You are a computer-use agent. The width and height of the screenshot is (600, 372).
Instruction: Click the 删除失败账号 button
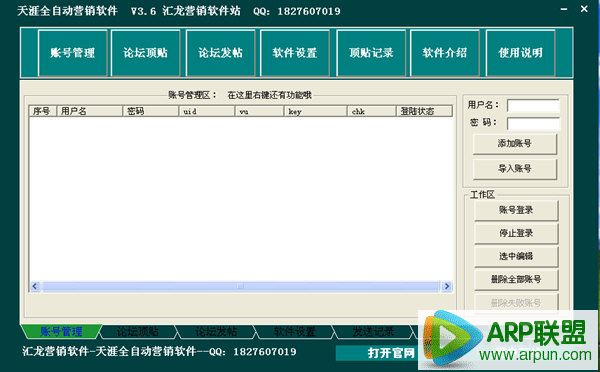[516, 302]
